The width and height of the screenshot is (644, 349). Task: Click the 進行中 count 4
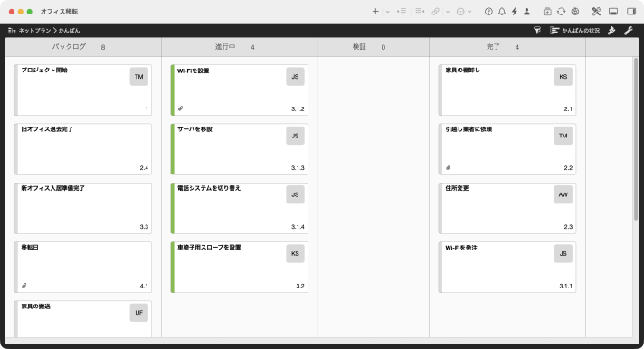click(x=252, y=47)
